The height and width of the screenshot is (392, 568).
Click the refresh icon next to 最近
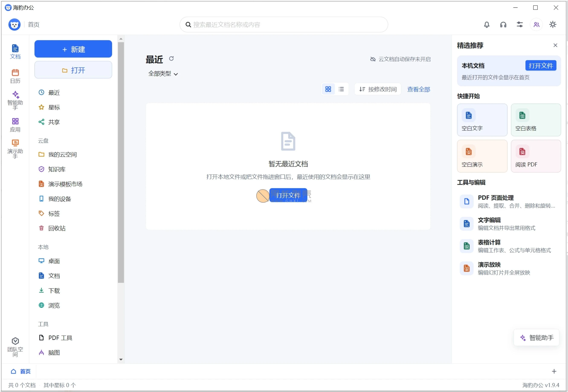(x=171, y=58)
